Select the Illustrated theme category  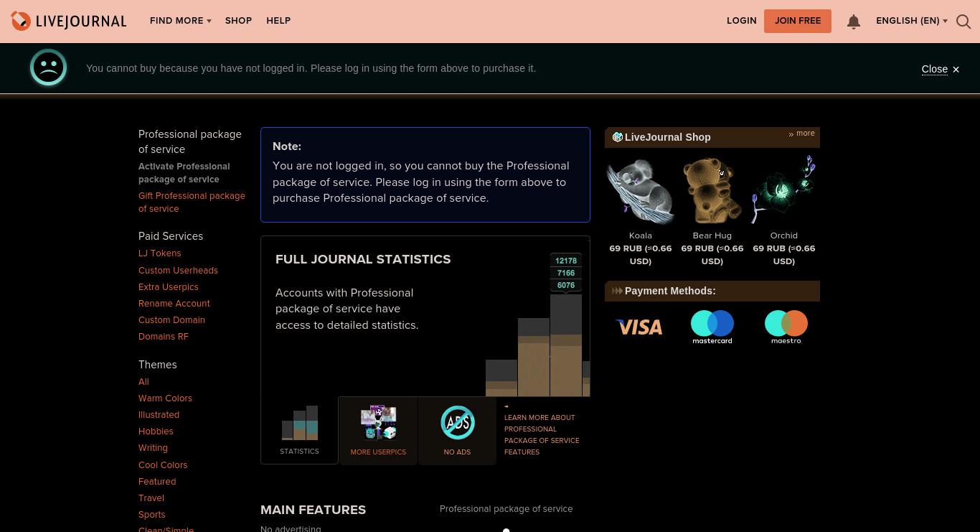click(159, 415)
